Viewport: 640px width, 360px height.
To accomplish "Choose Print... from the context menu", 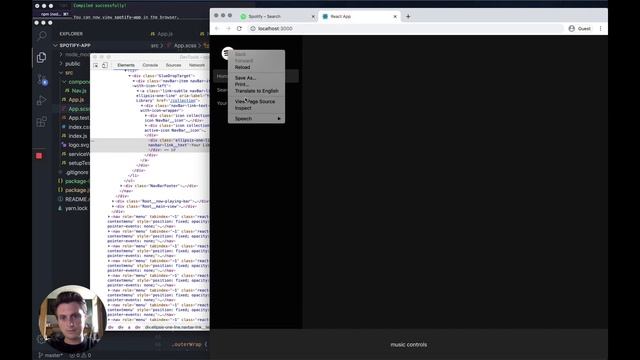I will coord(256,84).
